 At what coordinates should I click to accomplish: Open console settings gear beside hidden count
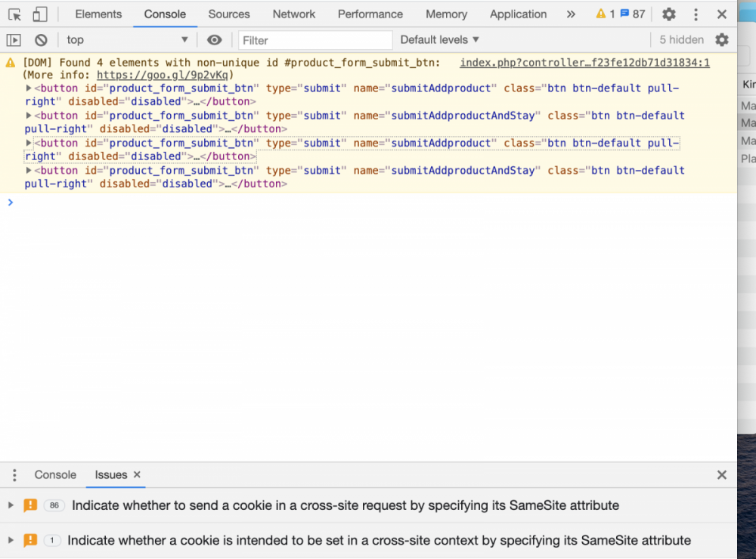click(722, 40)
